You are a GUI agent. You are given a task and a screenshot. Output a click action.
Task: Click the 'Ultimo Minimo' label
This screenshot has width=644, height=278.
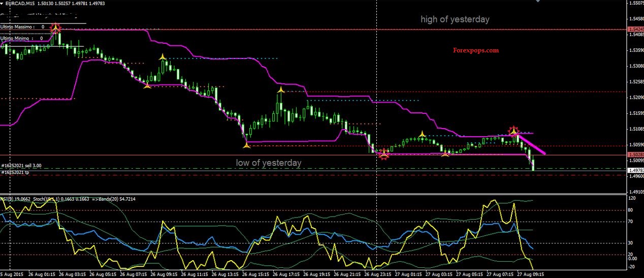(16, 38)
